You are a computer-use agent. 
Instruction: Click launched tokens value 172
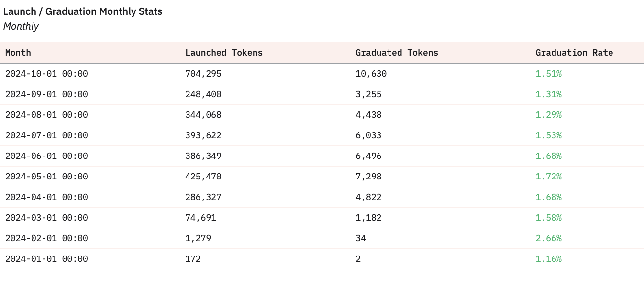coord(193,259)
